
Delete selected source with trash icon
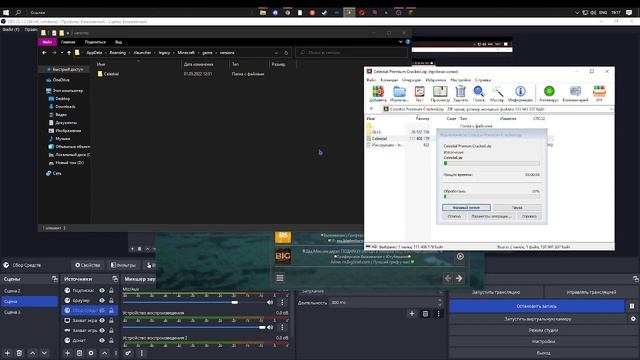(x=79, y=353)
